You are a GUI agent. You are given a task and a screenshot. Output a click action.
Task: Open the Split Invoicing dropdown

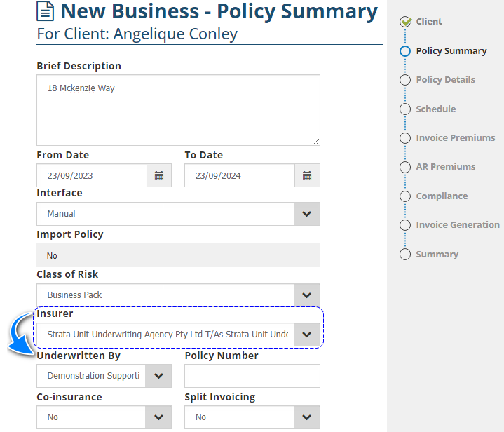pyautogui.click(x=306, y=417)
